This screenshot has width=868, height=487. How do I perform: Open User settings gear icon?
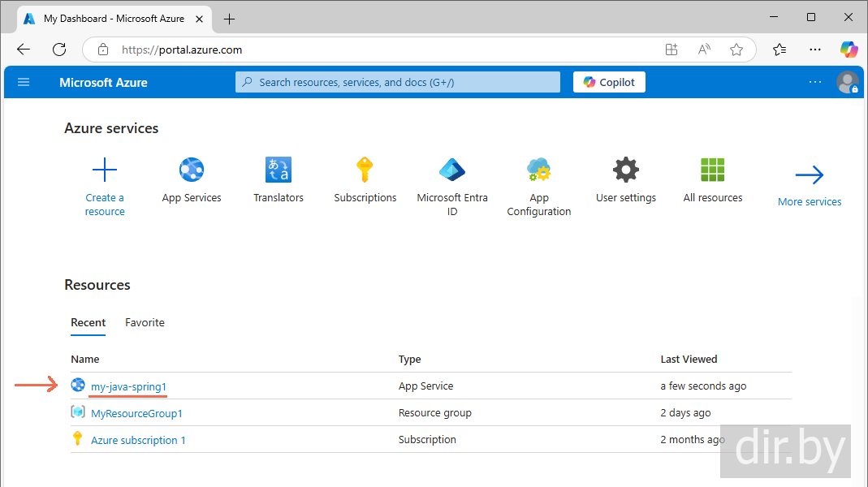coord(626,170)
